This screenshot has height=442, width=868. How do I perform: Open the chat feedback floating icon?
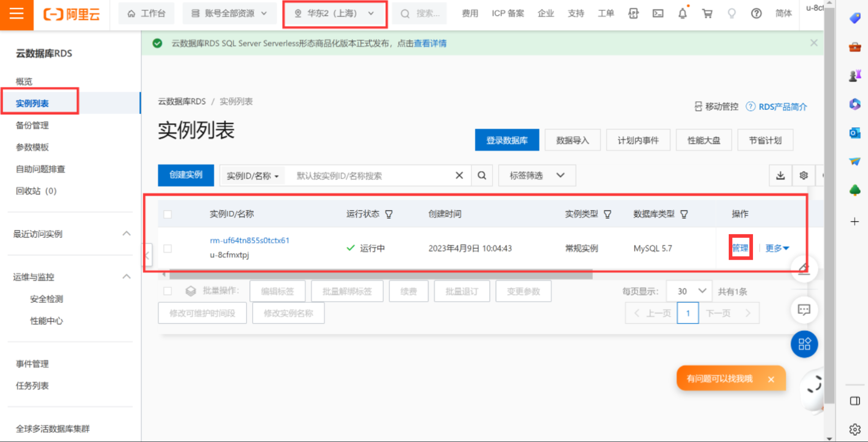[x=804, y=310]
